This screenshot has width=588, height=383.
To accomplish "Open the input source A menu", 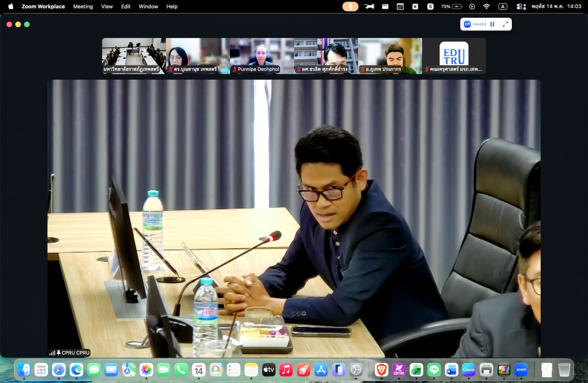I will coord(503,6).
